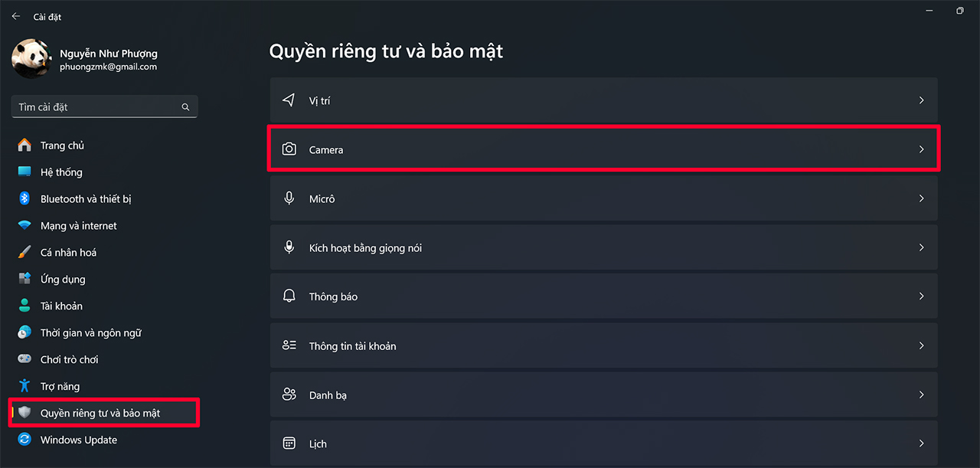The height and width of the screenshot is (468, 980).
Task: Open Thông tin tài khoản privacy settings
Action: (x=352, y=346)
